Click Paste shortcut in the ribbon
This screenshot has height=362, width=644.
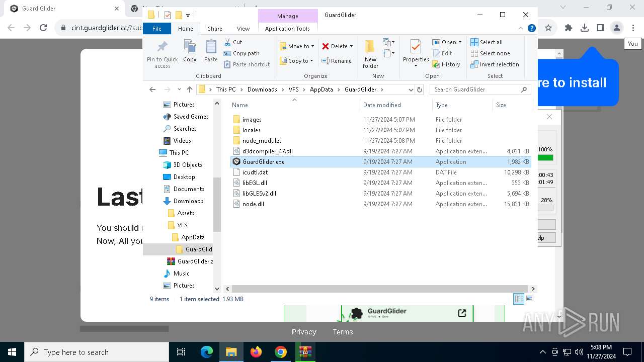(247, 64)
